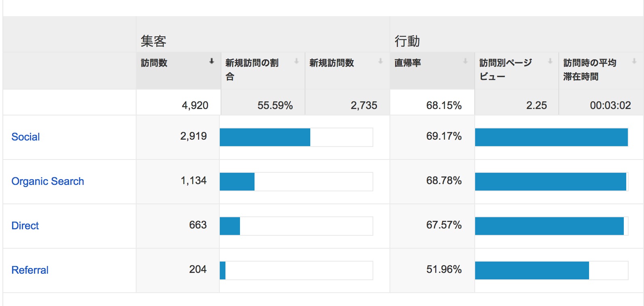Click the 行動 section heading
This screenshot has height=306, width=644.
[x=407, y=41]
